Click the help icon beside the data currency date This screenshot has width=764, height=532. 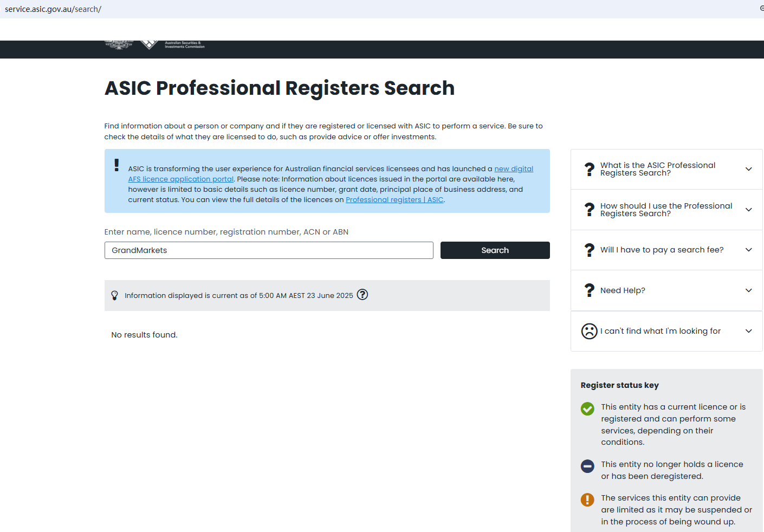[362, 295]
